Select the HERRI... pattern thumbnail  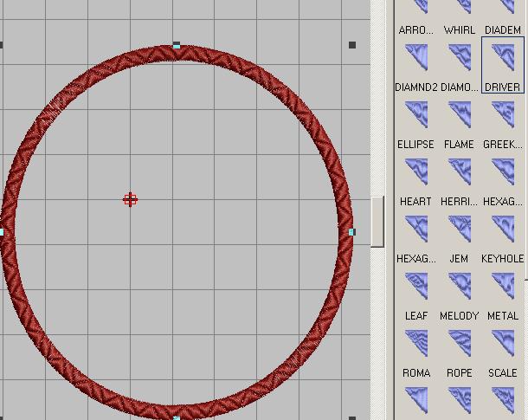coord(460,171)
